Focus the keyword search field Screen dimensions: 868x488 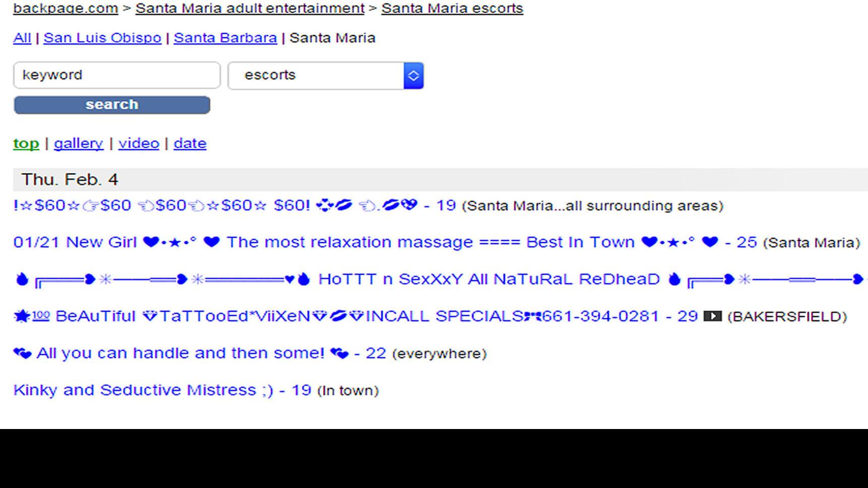pyautogui.click(x=117, y=75)
